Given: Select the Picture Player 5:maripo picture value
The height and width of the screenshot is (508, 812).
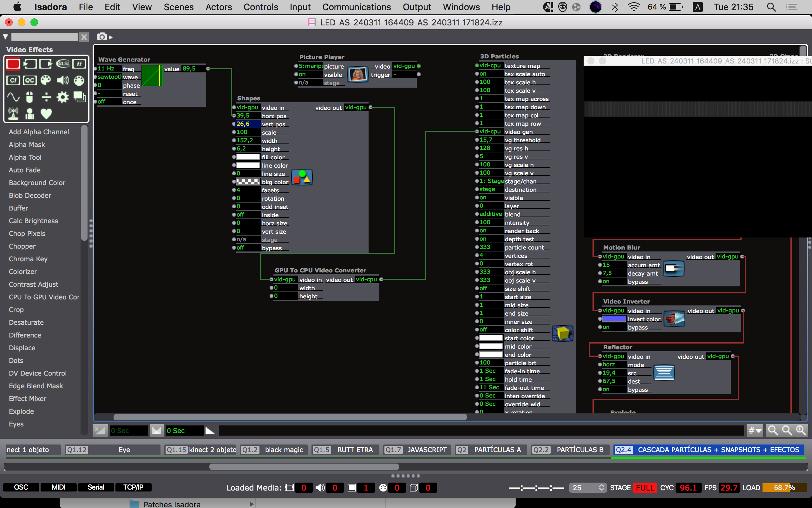Looking at the screenshot, I should (310, 66).
